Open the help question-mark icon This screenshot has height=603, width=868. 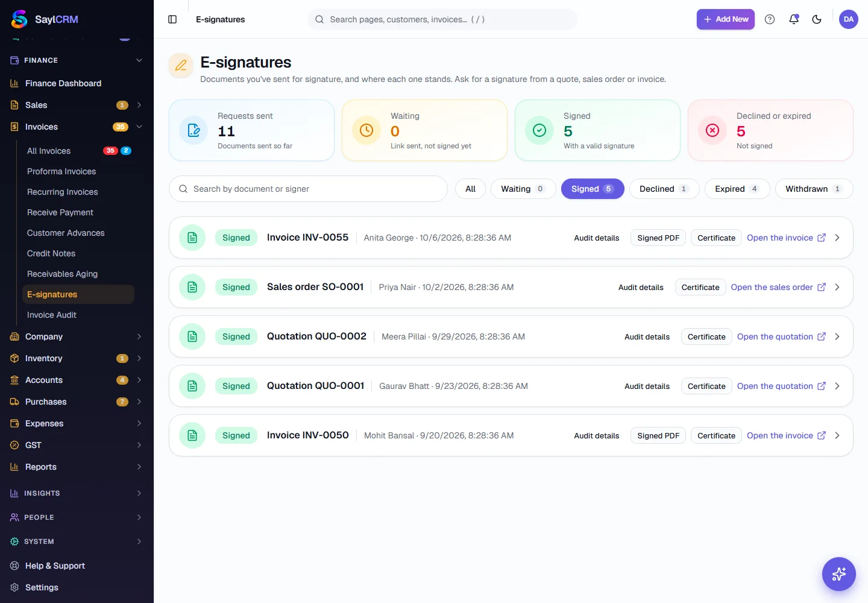(x=770, y=19)
